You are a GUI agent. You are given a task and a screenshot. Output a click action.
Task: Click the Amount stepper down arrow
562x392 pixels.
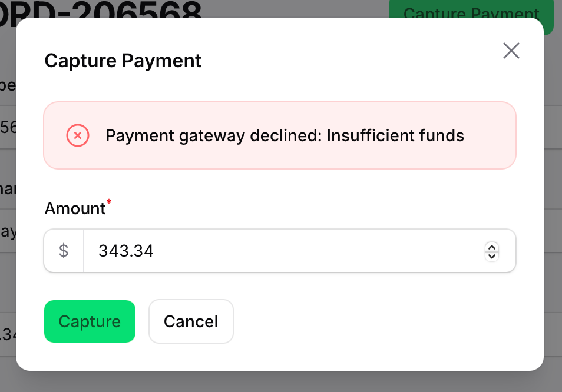491,255
